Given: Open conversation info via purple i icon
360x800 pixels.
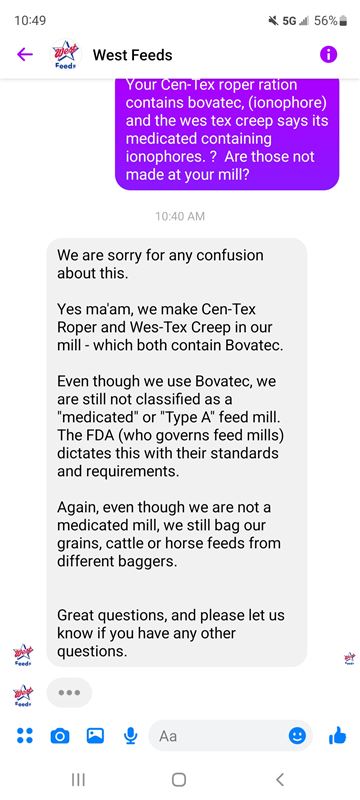Looking at the screenshot, I should tap(328, 55).
